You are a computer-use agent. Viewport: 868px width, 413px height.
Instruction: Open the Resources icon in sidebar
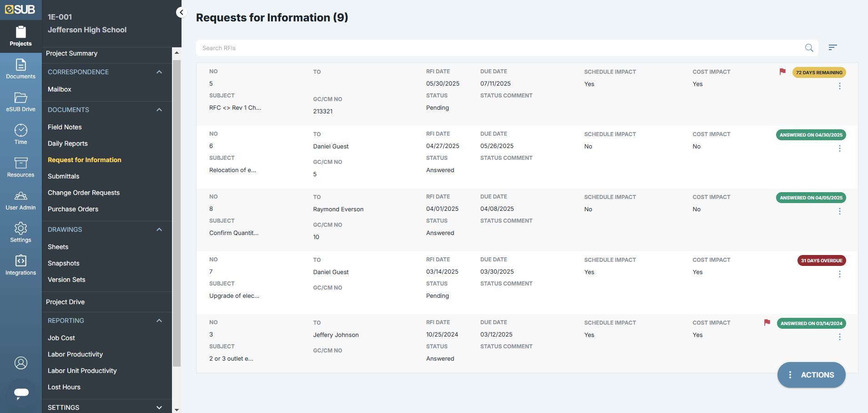tap(20, 167)
